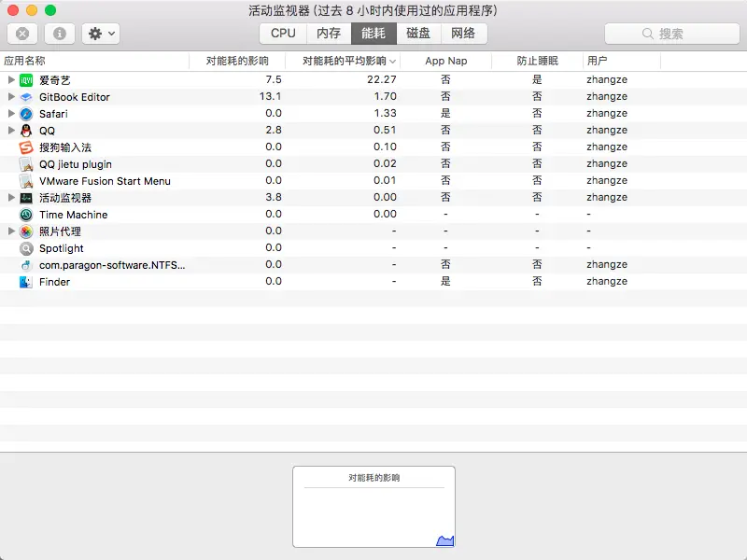Select the Time Machine row name

(74, 215)
